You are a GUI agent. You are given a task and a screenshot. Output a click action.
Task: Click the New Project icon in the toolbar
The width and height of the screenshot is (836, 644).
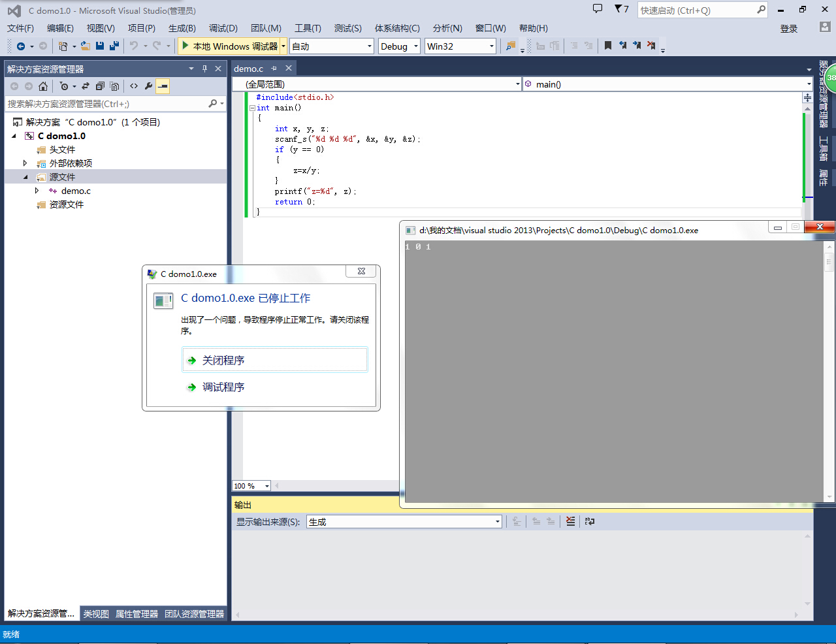[x=63, y=46]
